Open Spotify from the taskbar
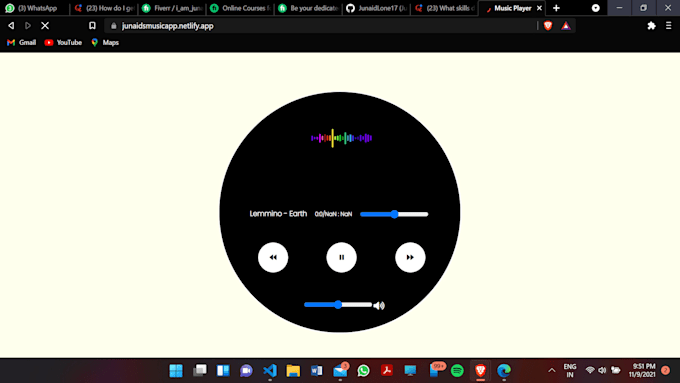 pos(457,370)
